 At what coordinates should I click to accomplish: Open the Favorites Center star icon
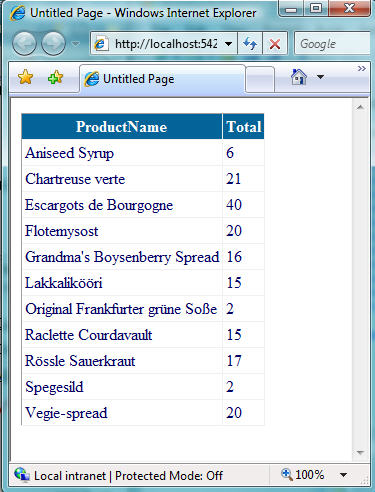[25, 78]
